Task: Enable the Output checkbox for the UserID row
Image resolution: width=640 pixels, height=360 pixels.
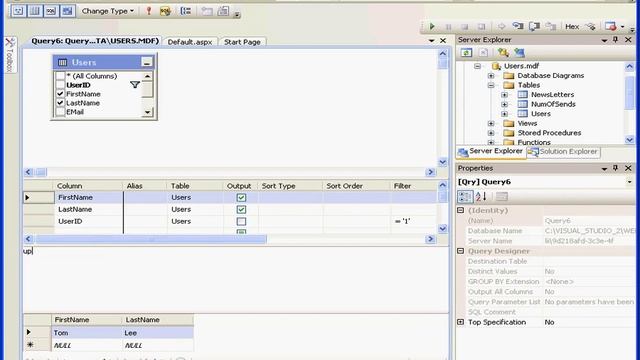Action: (241, 221)
